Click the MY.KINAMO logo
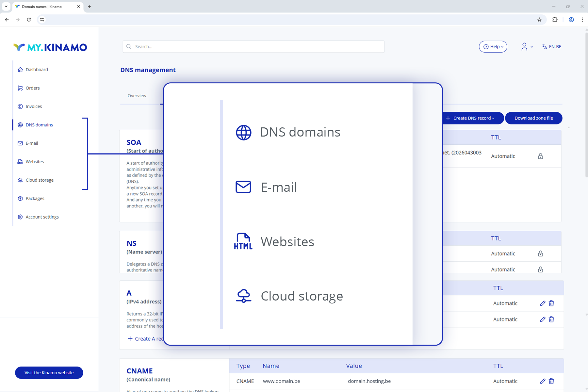Viewport: 588px width, 392px height. 50,47
